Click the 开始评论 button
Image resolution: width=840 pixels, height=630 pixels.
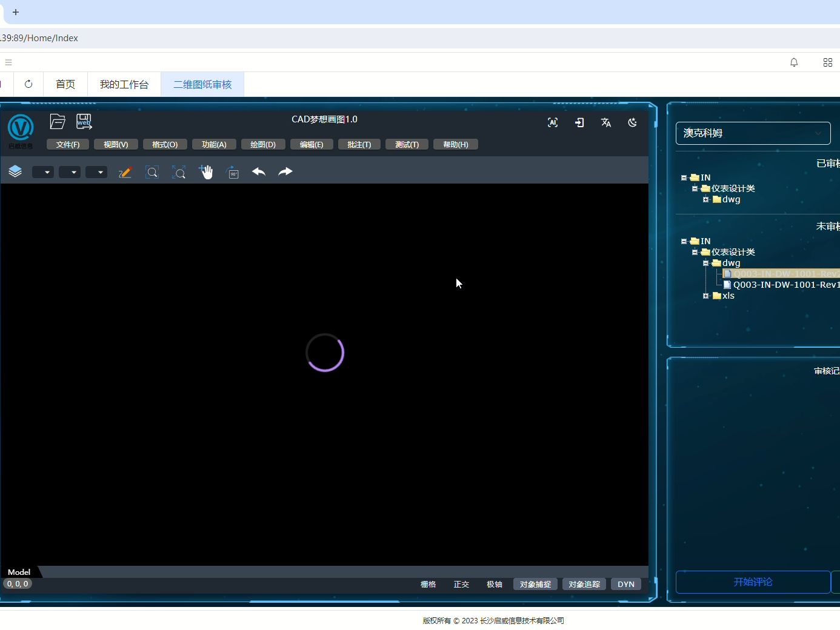(x=753, y=582)
